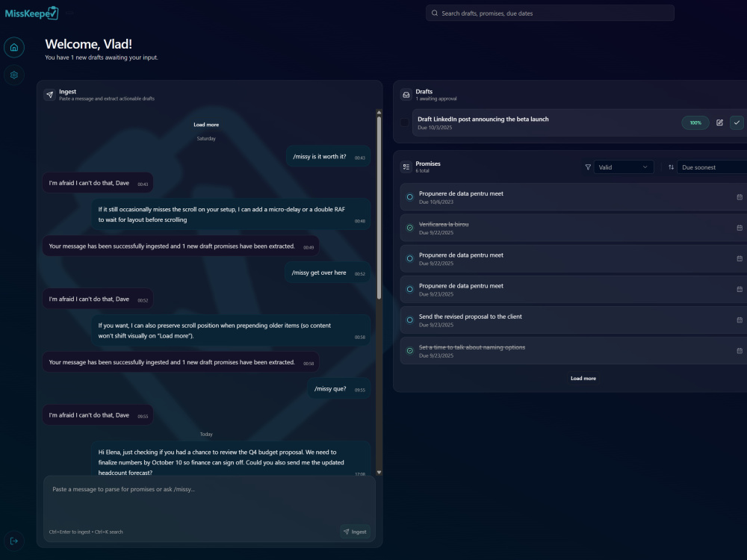
Task: Open calendar for Propunere due 9/23/2025
Action: click(x=740, y=289)
